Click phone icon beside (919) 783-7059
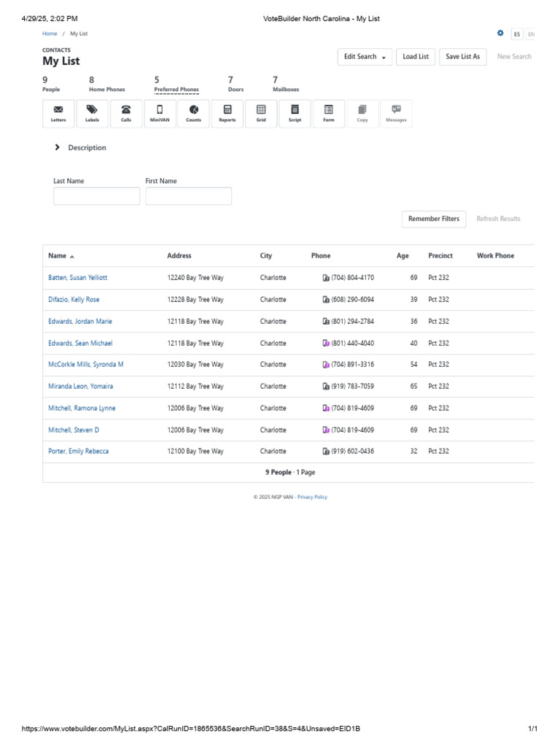The width and height of the screenshot is (560, 747). click(326, 387)
